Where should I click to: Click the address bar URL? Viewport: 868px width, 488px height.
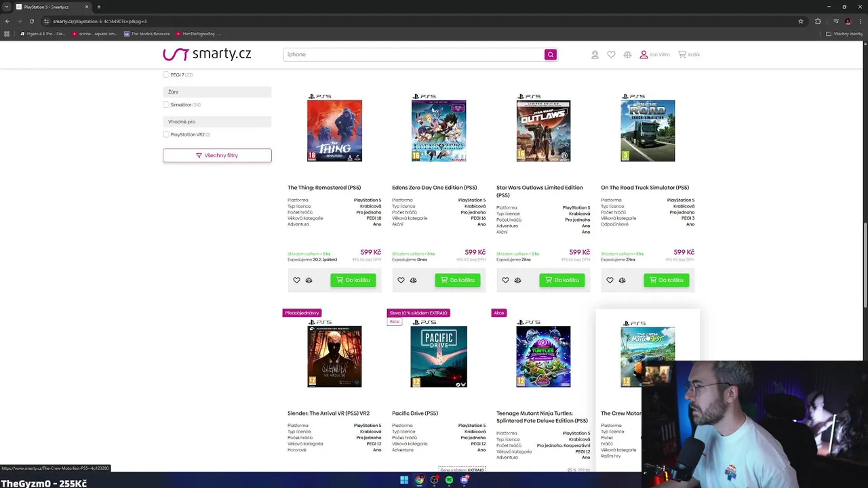[100, 21]
